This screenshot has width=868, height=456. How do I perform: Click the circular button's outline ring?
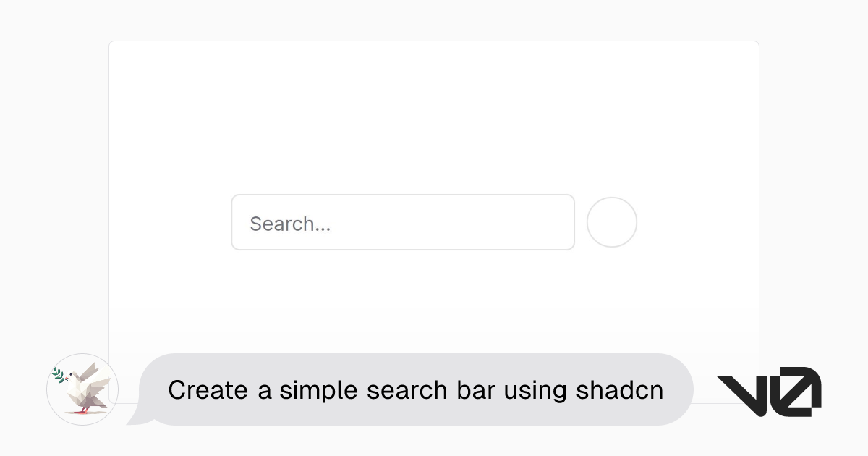612,199
